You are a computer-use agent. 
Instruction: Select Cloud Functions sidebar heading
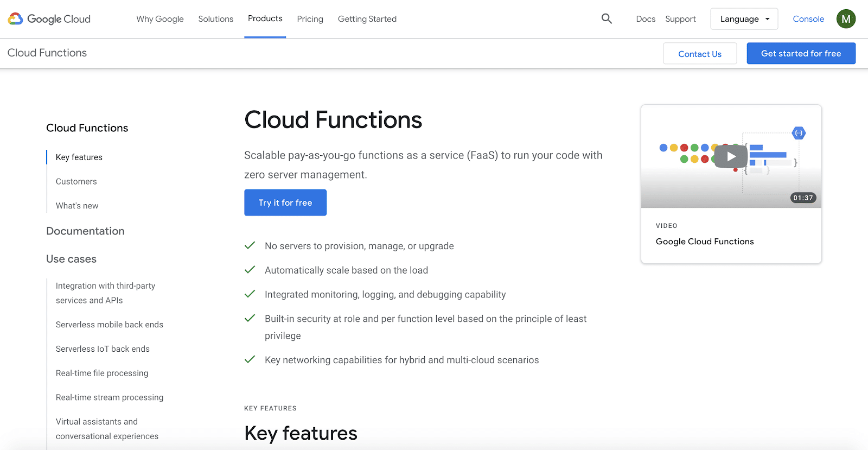[87, 128]
